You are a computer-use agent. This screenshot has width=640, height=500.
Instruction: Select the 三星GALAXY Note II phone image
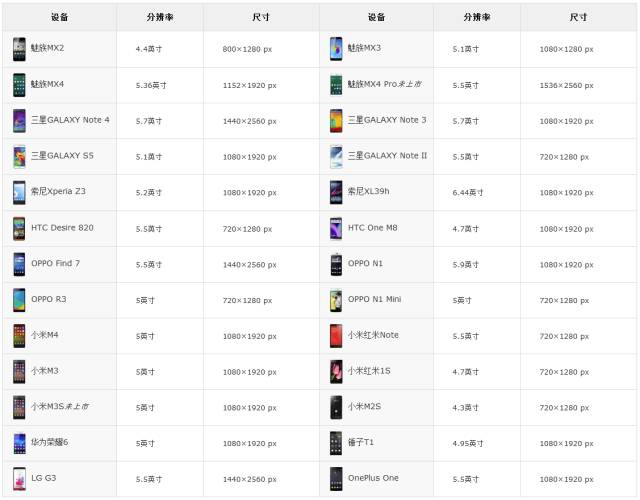pyautogui.click(x=336, y=157)
